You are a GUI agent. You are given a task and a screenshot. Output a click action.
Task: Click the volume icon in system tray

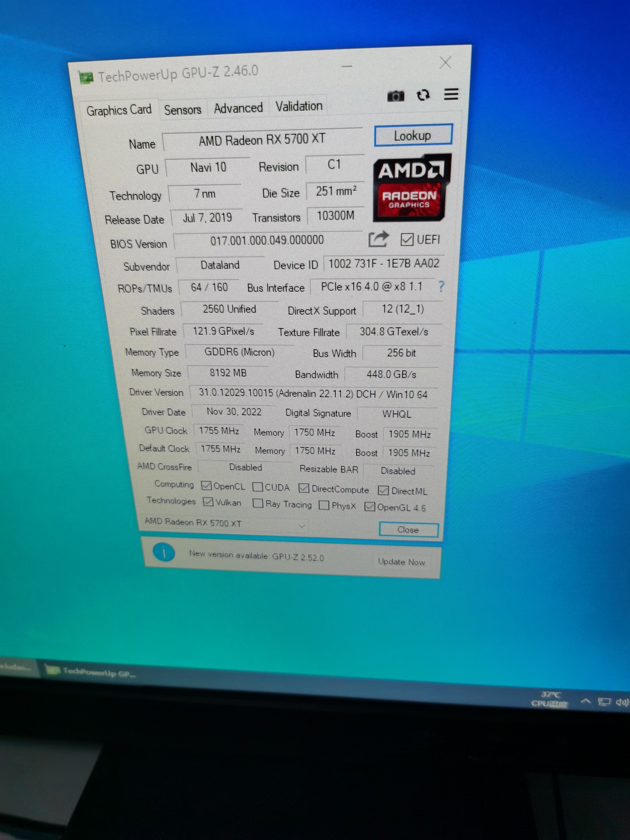click(x=622, y=702)
